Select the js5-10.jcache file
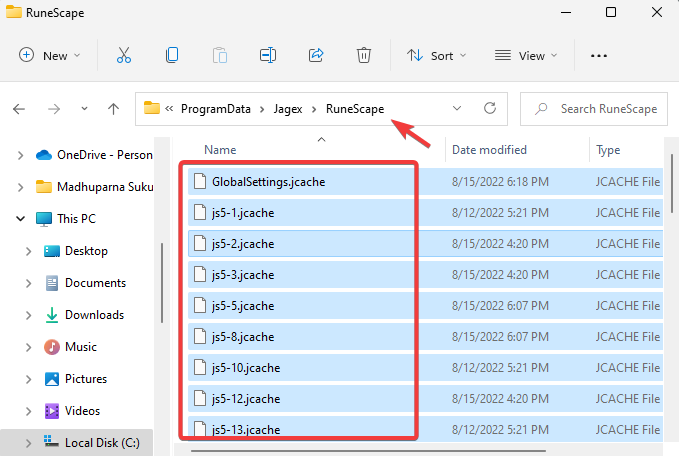 (x=425, y=368)
